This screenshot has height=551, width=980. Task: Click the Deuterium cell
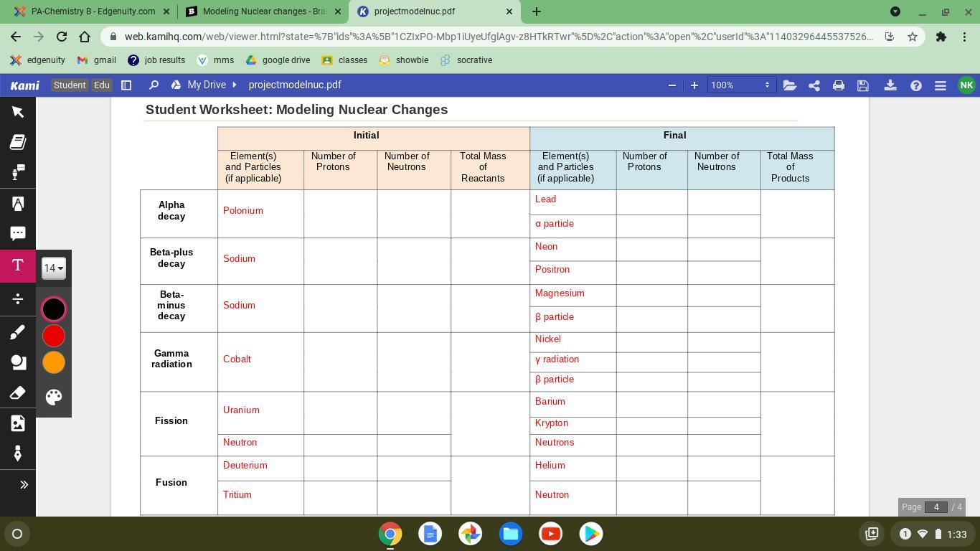(x=260, y=468)
